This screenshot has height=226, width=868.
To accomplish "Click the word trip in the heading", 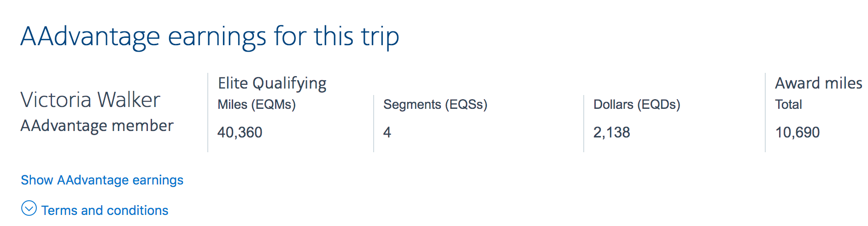I will click(x=380, y=36).
